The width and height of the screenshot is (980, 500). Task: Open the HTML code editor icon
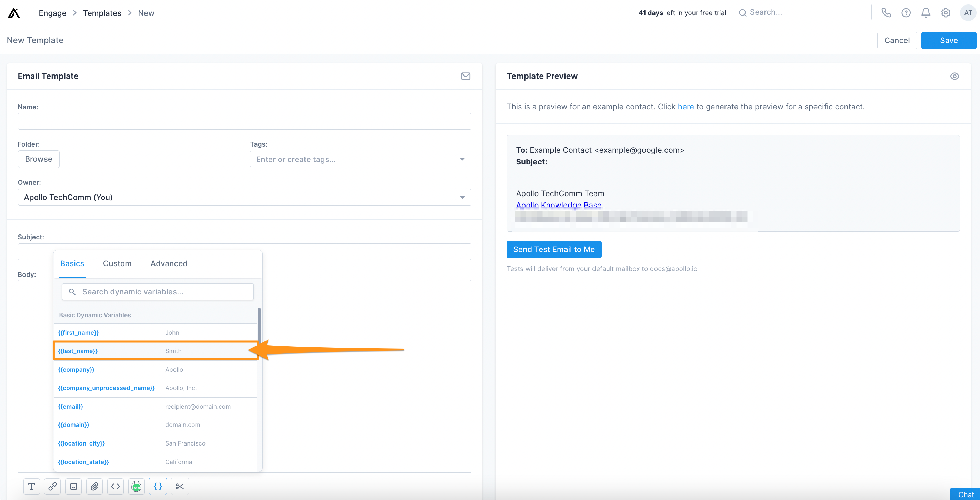coord(115,486)
